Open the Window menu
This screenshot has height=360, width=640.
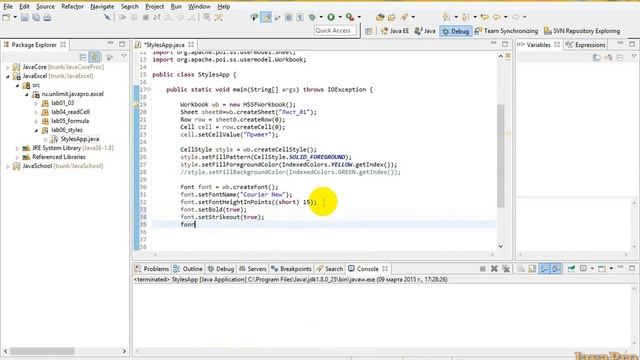click(x=199, y=7)
